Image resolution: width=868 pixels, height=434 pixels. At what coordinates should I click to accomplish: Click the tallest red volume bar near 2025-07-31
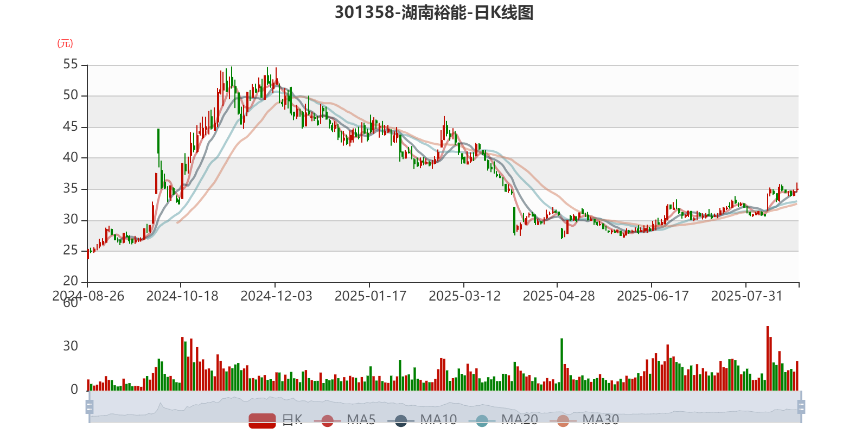pos(768,358)
